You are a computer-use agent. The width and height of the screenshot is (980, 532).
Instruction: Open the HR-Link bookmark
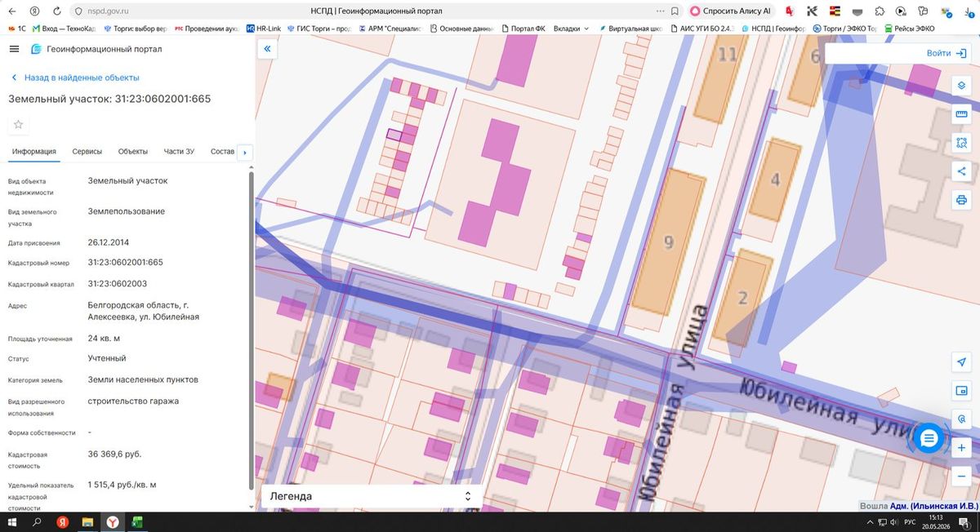[x=263, y=29]
